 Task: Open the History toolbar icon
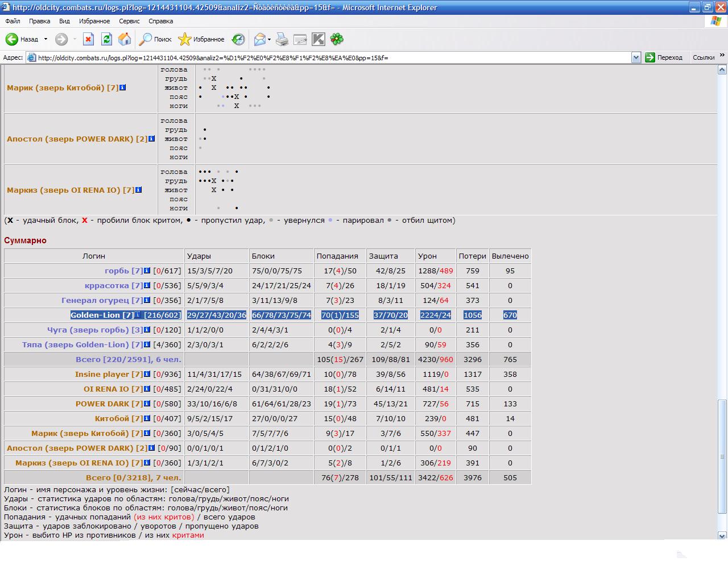(238, 39)
